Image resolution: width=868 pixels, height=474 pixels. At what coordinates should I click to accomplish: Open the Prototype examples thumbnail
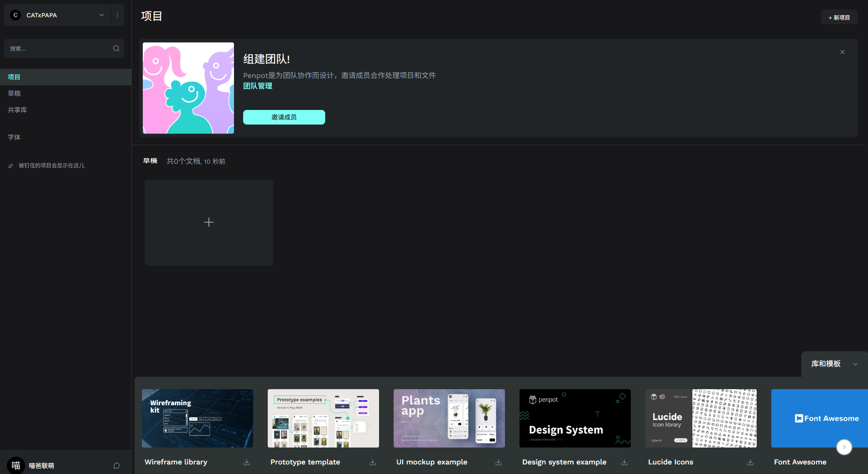[x=323, y=418]
